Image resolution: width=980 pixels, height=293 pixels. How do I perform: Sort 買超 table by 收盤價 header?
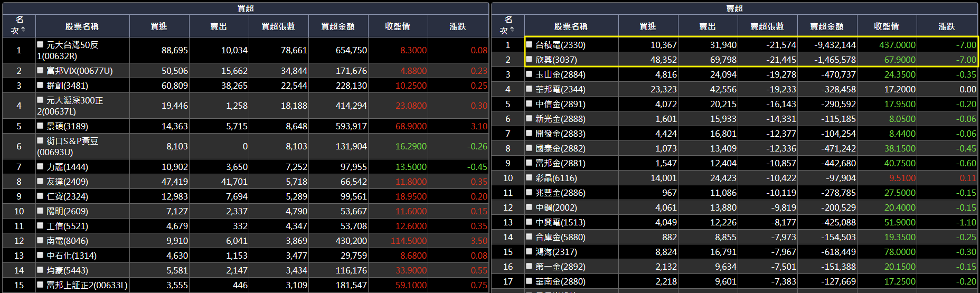click(x=398, y=26)
